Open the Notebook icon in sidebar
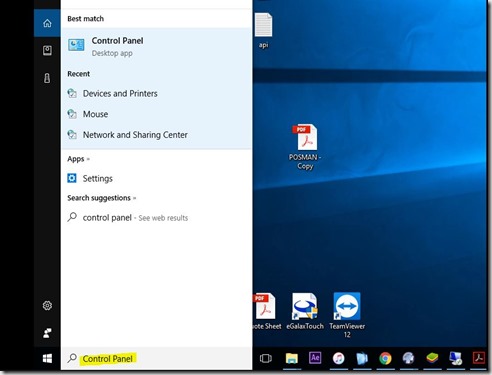Image resolution: width=492 pixels, height=375 pixels. pos(47,50)
